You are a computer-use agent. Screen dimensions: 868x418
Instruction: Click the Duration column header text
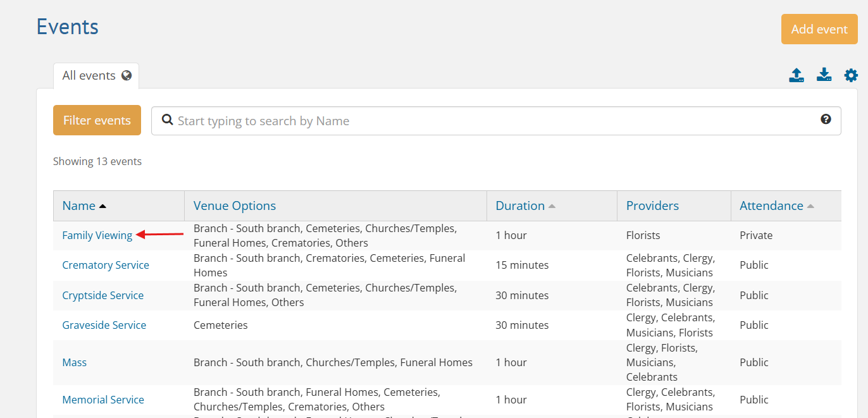[520, 206]
